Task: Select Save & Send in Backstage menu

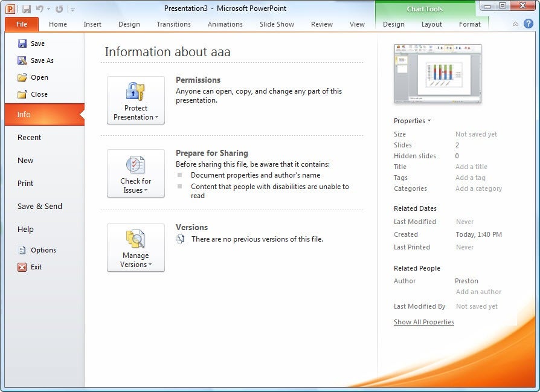Action: coord(45,207)
